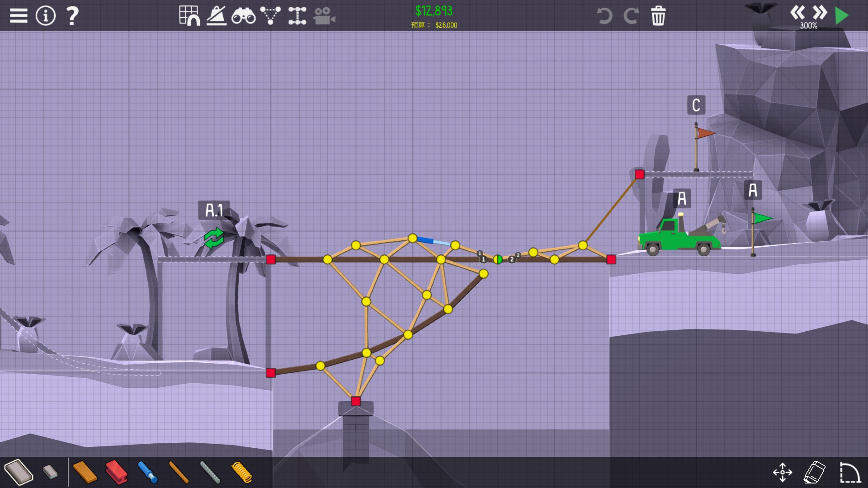The image size is (868, 488).
Task: Open the help question mark
Action: [x=72, y=16]
